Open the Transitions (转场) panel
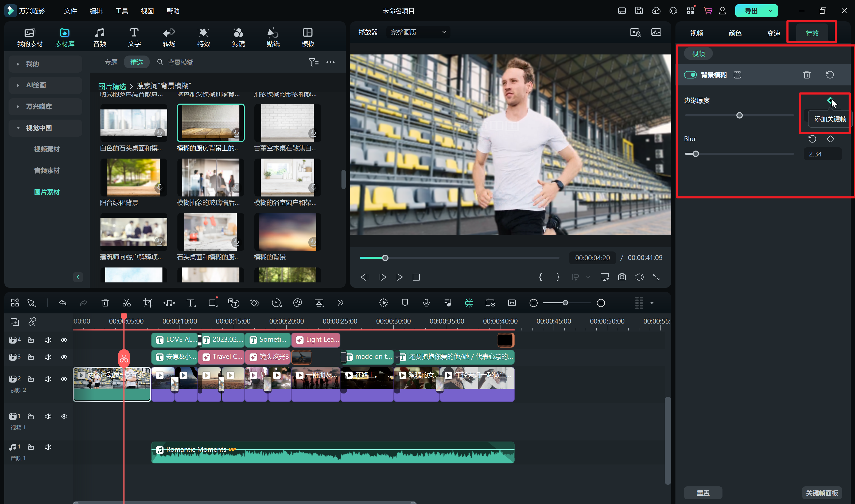This screenshot has height=504, width=855. [x=169, y=37]
